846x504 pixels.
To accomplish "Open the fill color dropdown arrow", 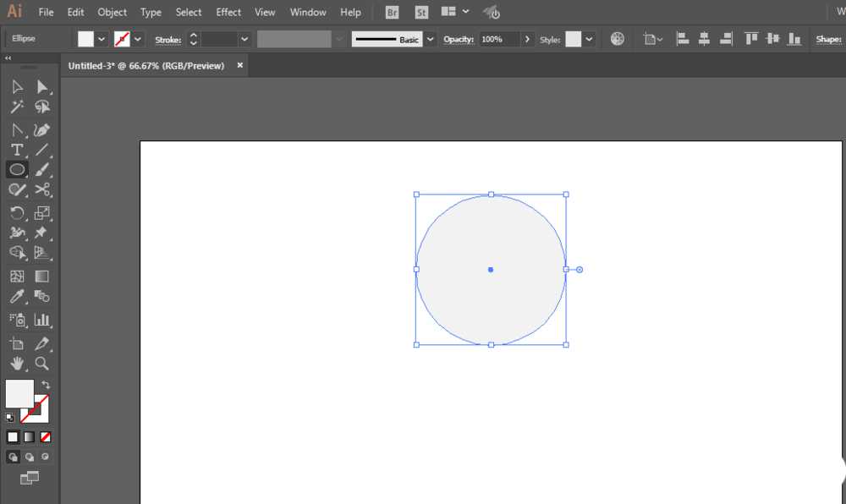I will (102, 39).
